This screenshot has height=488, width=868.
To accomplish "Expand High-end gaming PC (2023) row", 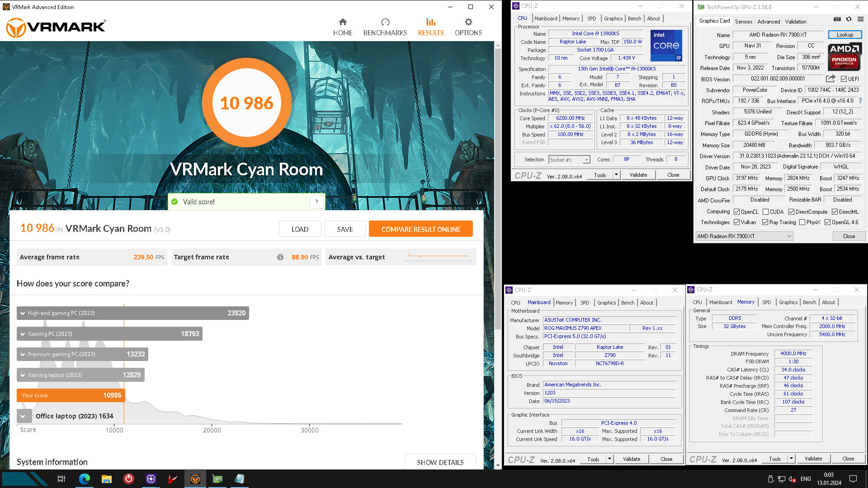I will [23, 313].
